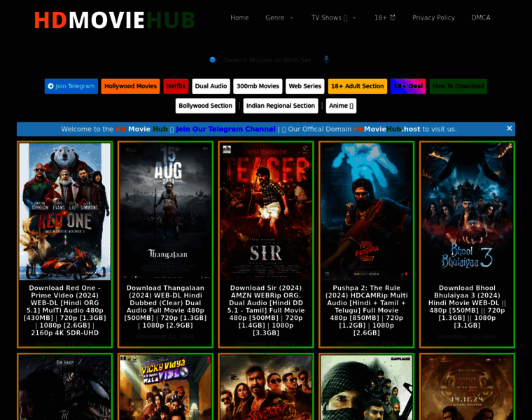Open the Singham movie poster
The width and height of the screenshot is (532, 420).
266,387
